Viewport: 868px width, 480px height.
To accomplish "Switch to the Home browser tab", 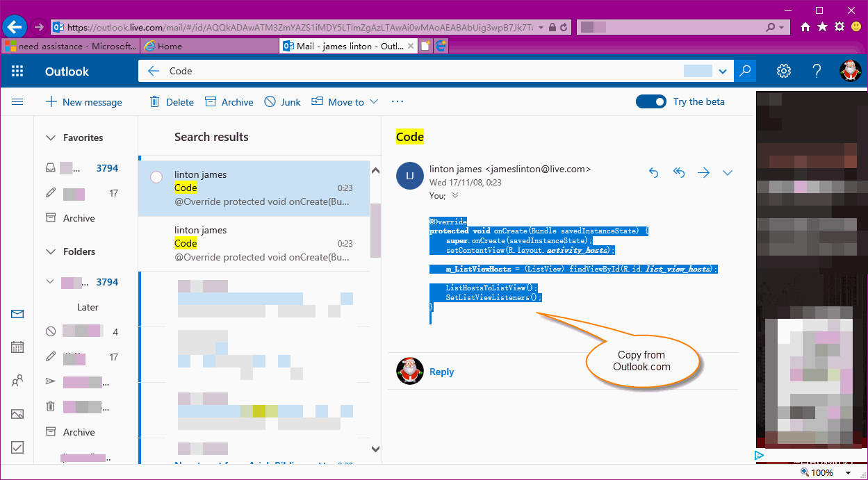I will [x=210, y=46].
